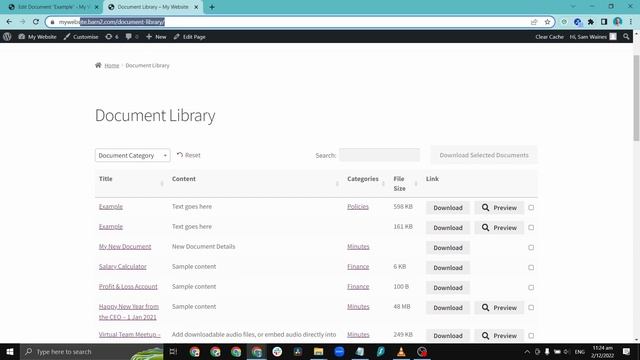640x360 pixels.
Task: Click the Windows taskbar search box
Action: click(x=92, y=351)
